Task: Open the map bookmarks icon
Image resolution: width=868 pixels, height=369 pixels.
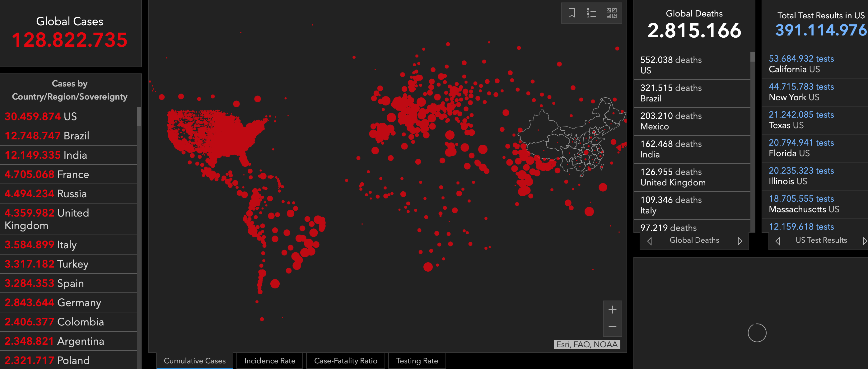Action: pyautogui.click(x=572, y=13)
